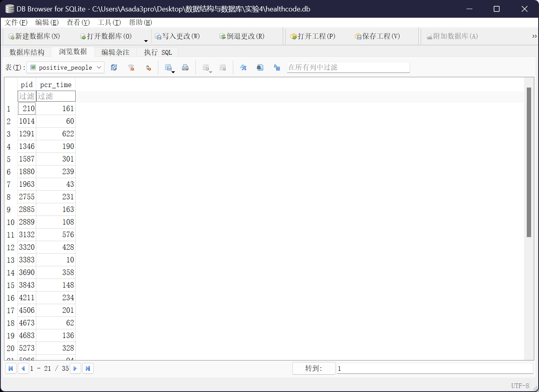
Task: Click the vertical scrollbar of the table
Action: (x=529, y=162)
